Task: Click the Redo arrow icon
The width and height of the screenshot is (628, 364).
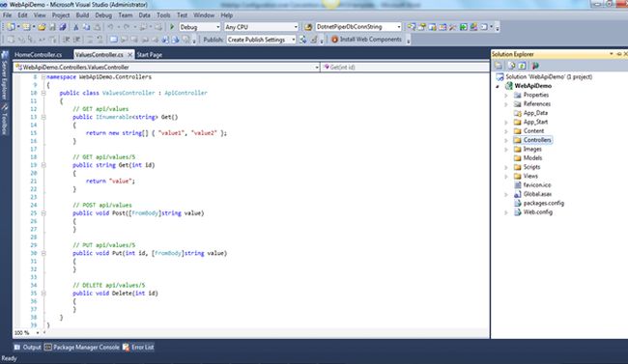Action: [127, 27]
